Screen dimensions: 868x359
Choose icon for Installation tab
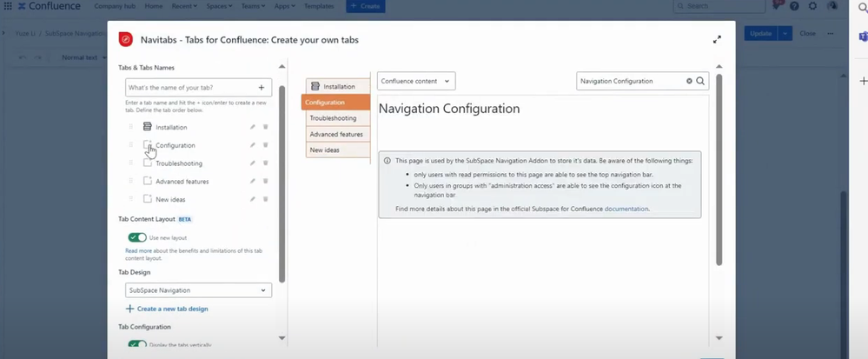point(147,126)
